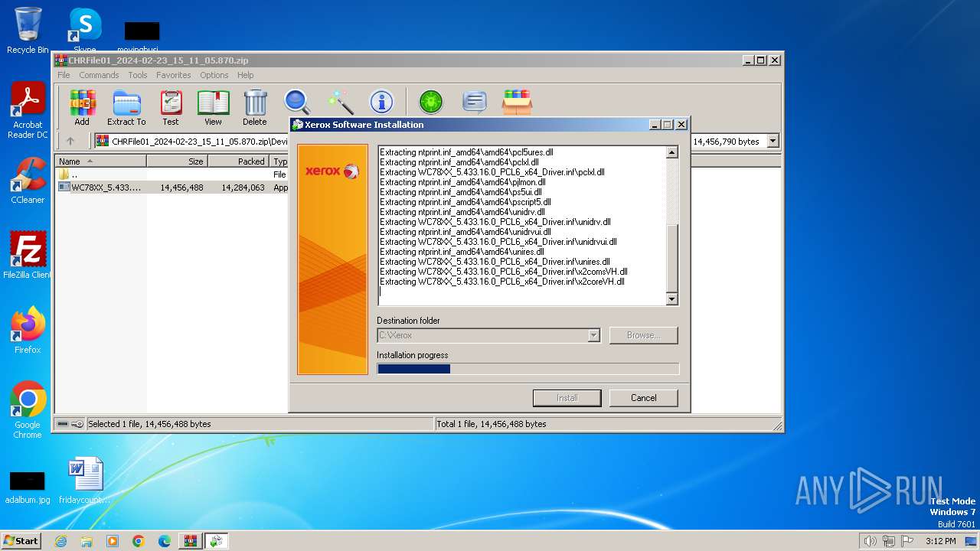Image resolution: width=980 pixels, height=551 pixels.
Task: Open adalbum.jpg desktop file
Action: coord(28,487)
